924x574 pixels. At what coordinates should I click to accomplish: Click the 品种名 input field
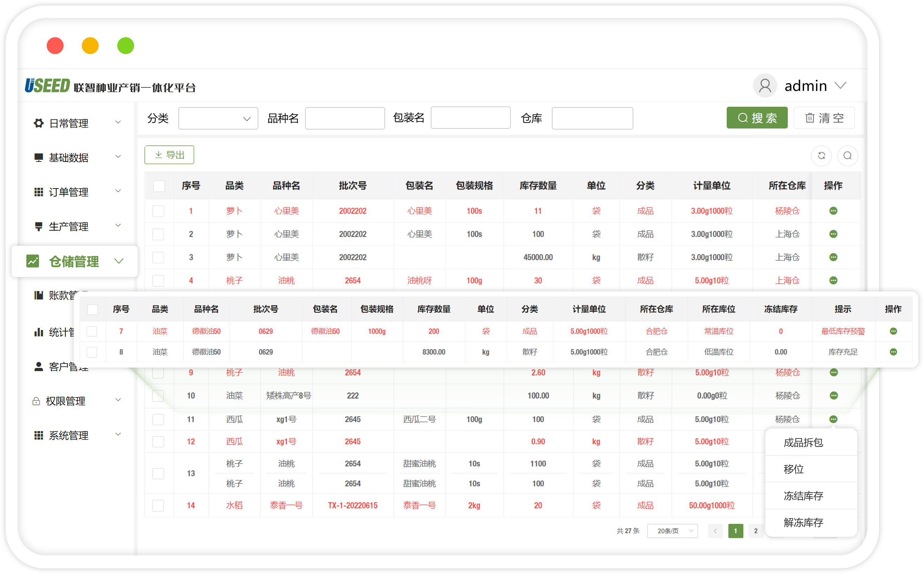click(x=345, y=118)
